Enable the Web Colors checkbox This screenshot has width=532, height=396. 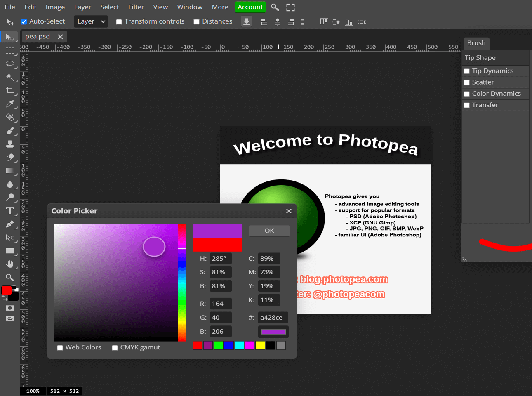(60, 348)
